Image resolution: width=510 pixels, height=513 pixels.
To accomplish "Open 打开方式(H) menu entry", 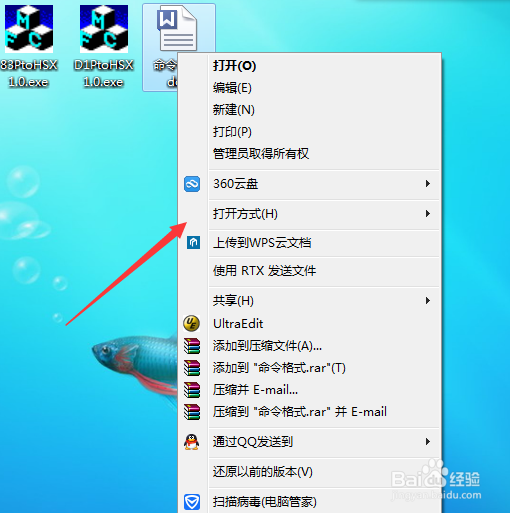I will (310, 214).
